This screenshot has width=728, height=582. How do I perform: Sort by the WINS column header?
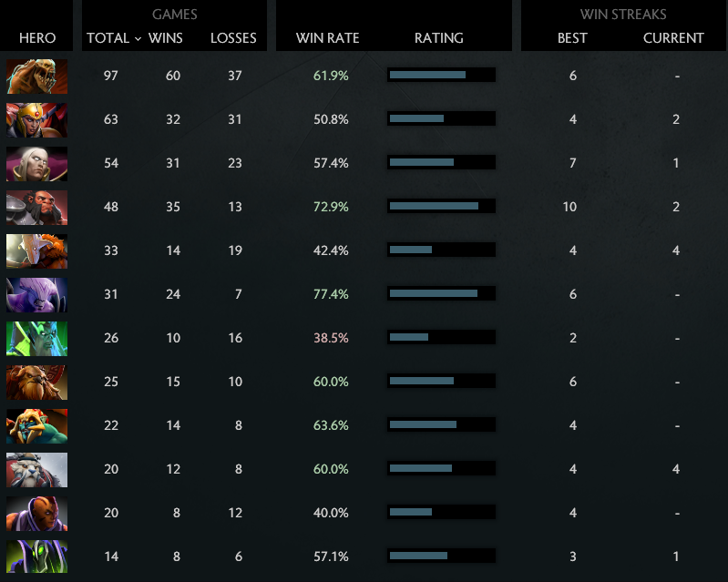165,38
